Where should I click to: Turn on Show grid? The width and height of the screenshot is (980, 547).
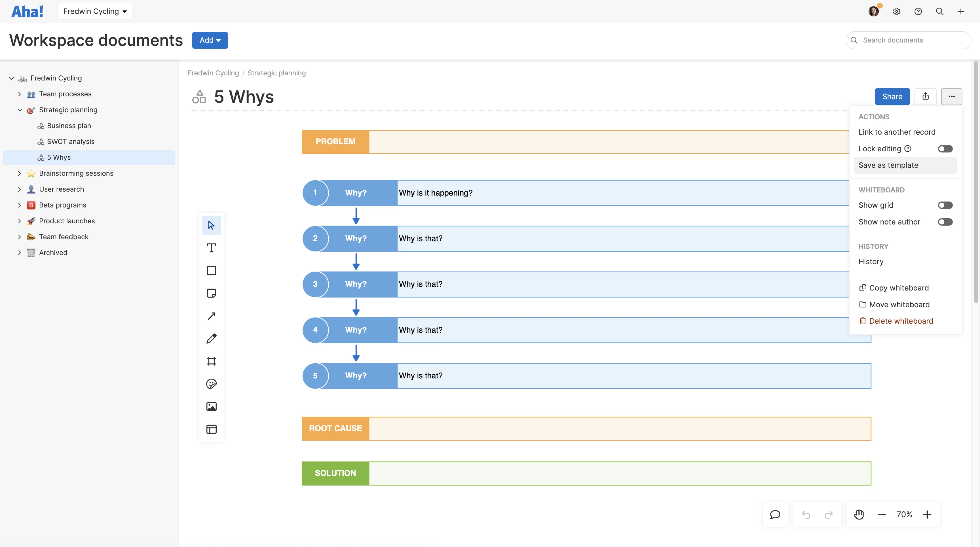pos(945,205)
